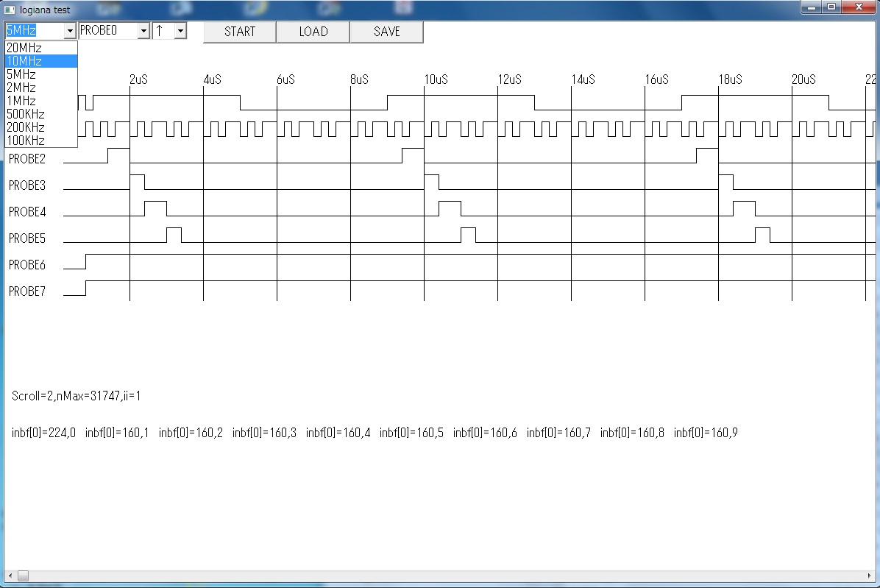Click the PROBE5 label
Viewport: 880px width, 588px height.
(27, 238)
